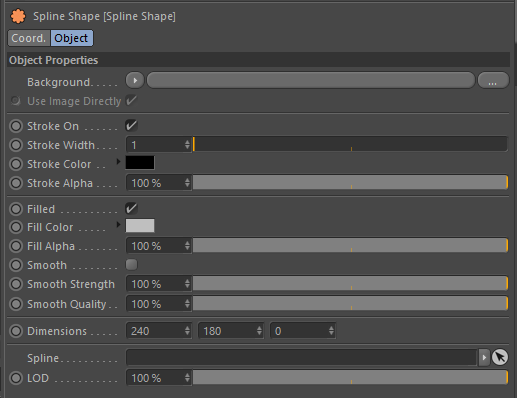This screenshot has width=517, height=398.
Task: Select the Object tab
Action: [71, 38]
